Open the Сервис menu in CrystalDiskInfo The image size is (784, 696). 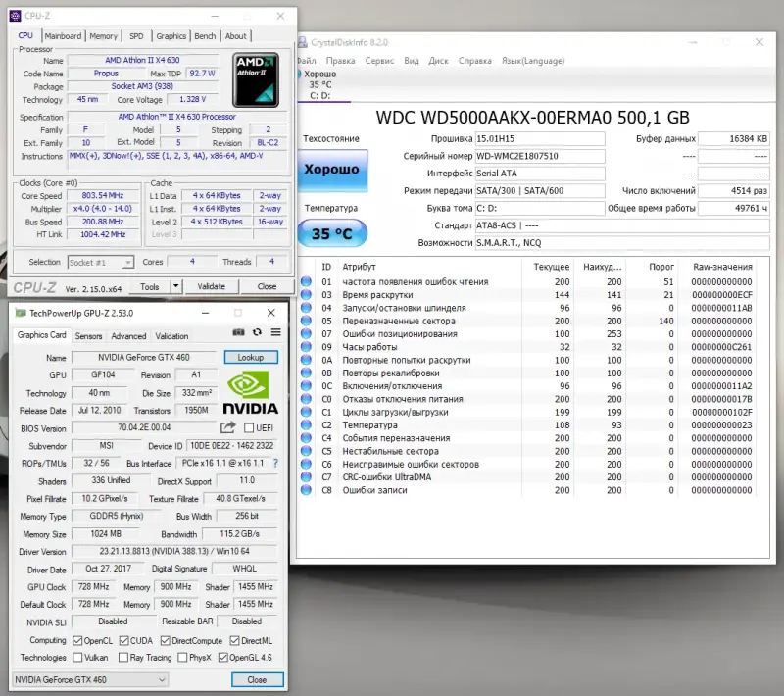[380, 61]
